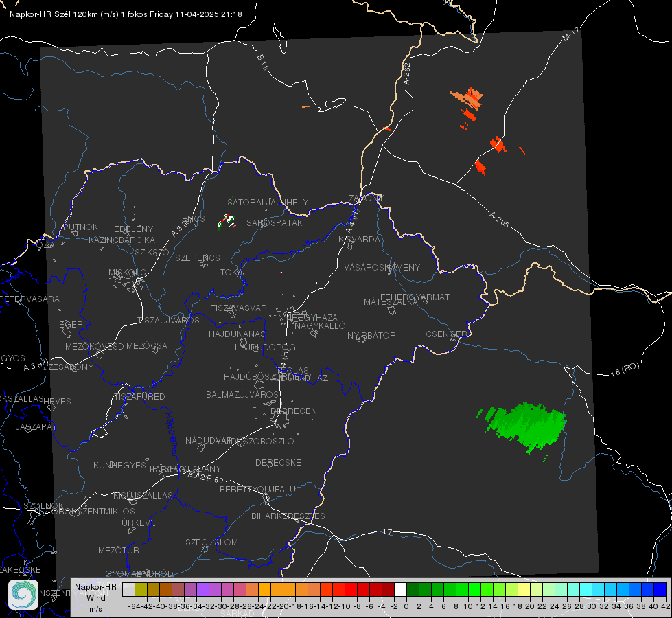Click the TISZAVASVÁRI town label
The image size is (672, 618).
tap(240, 308)
